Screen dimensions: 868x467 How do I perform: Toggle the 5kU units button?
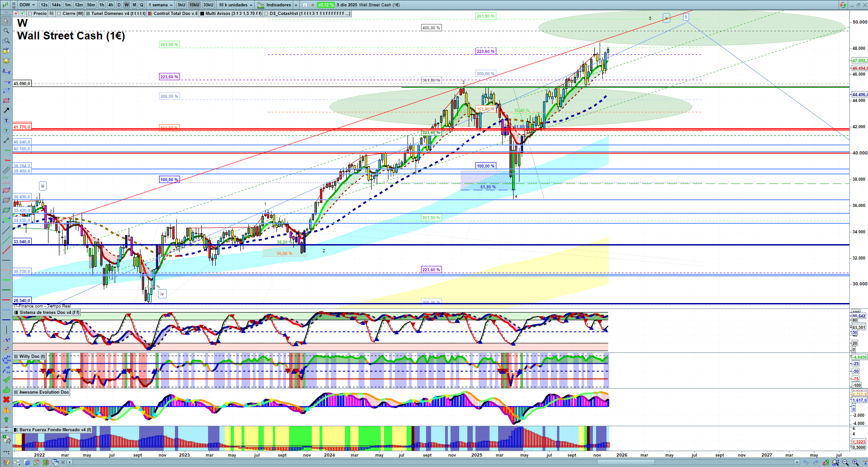(x=181, y=5)
